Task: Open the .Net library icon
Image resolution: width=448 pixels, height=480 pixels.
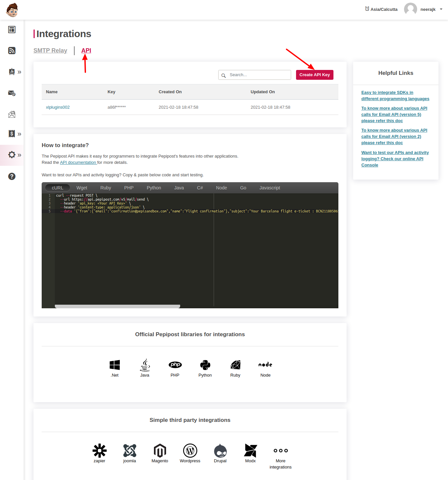Action: coord(115,365)
